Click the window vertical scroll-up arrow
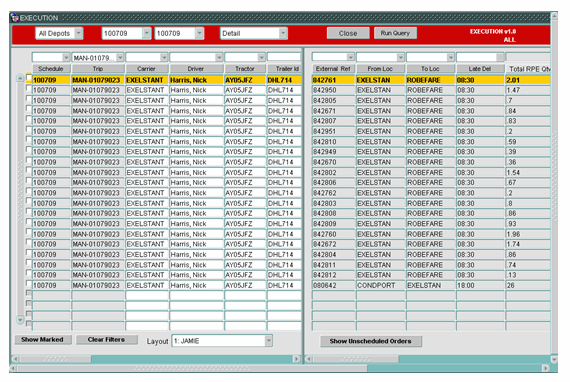The width and height of the screenshot is (570, 382). [x=554, y=15]
